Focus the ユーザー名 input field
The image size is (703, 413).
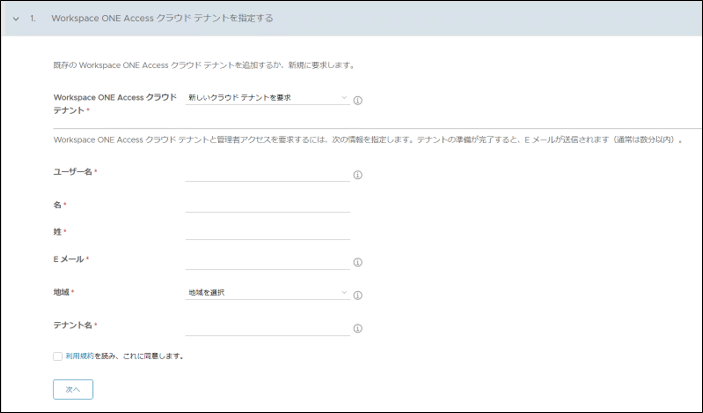tap(268, 174)
